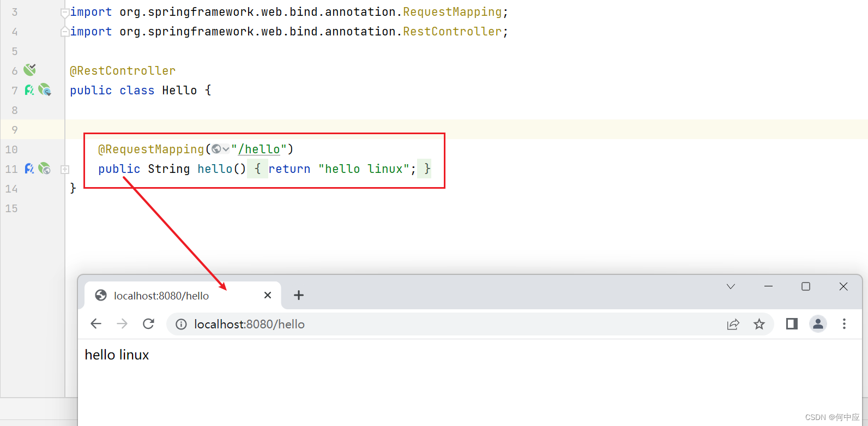Image resolution: width=868 pixels, height=426 pixels.
Task: Click the Spring web gutter icon on line 7
Action: click(x=45, y=90)
